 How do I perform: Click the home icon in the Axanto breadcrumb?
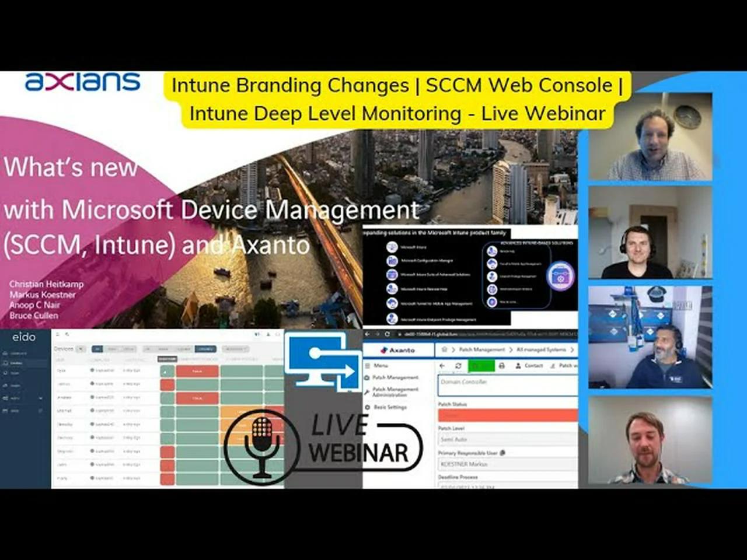click(444, 349)
